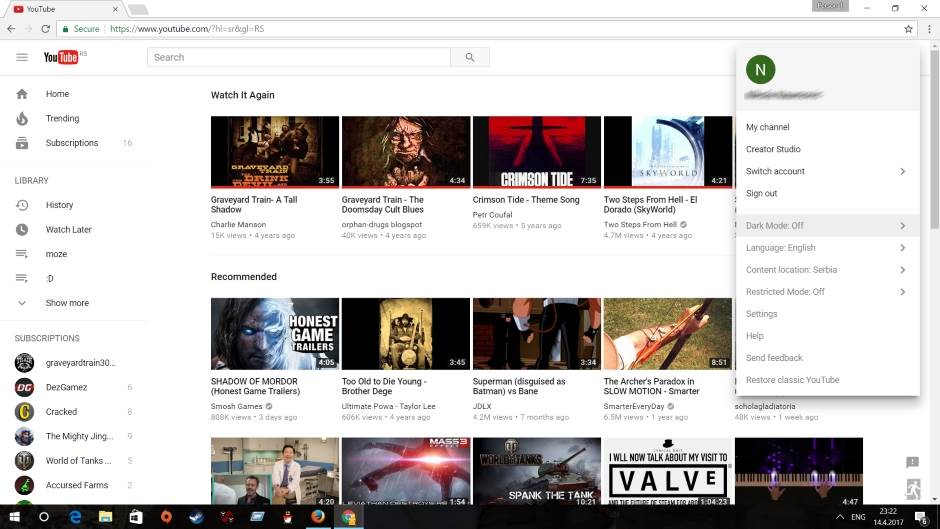The image size is (940, 529).
Task: Open Cortana search circle
Action: click(44, 516)
